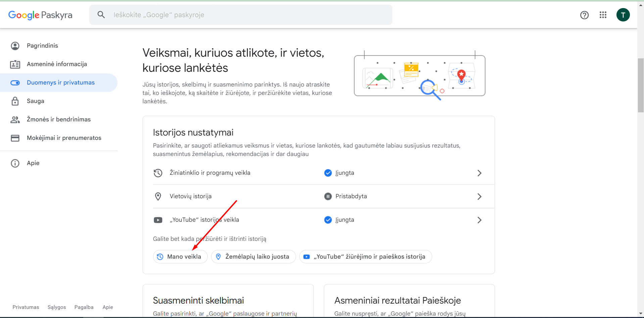Open Mano veikla button
Viewport: 644px width, 318px height.
point(180,257)
